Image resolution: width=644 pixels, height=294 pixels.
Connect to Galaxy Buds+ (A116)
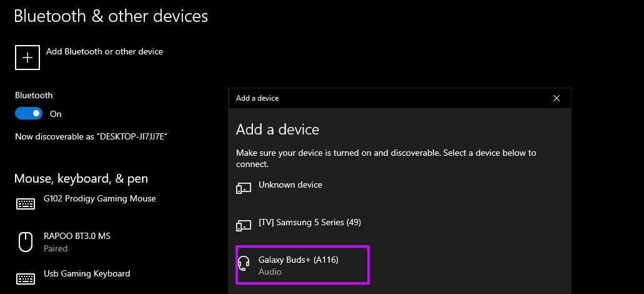pos(303,265)
